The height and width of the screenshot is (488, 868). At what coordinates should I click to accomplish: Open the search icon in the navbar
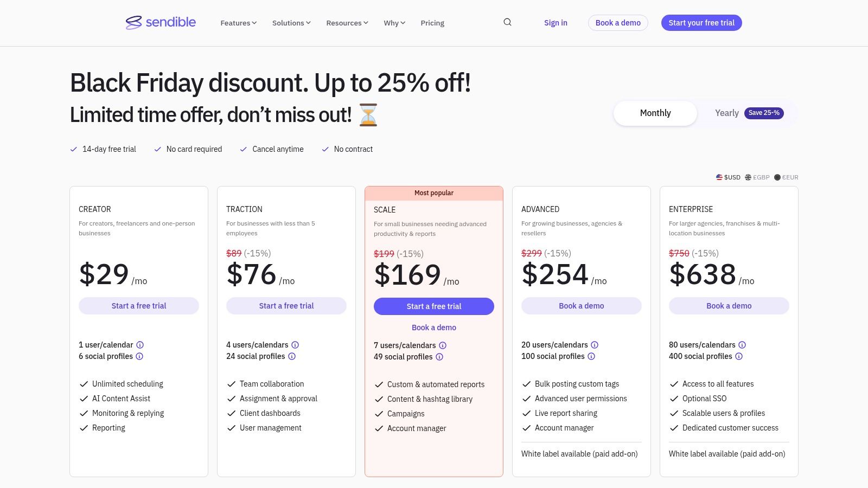tap(507, 22)
